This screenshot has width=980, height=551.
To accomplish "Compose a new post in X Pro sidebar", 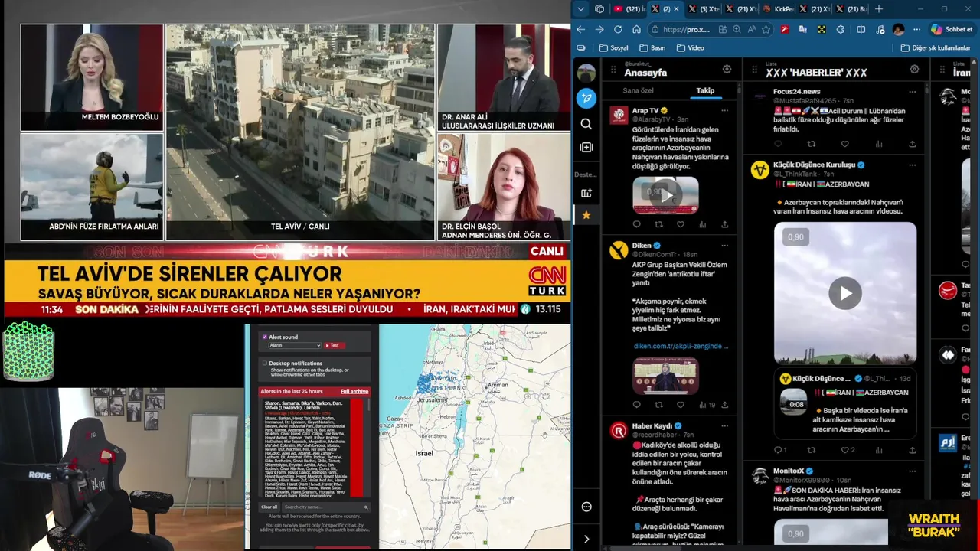I will 586,98.
